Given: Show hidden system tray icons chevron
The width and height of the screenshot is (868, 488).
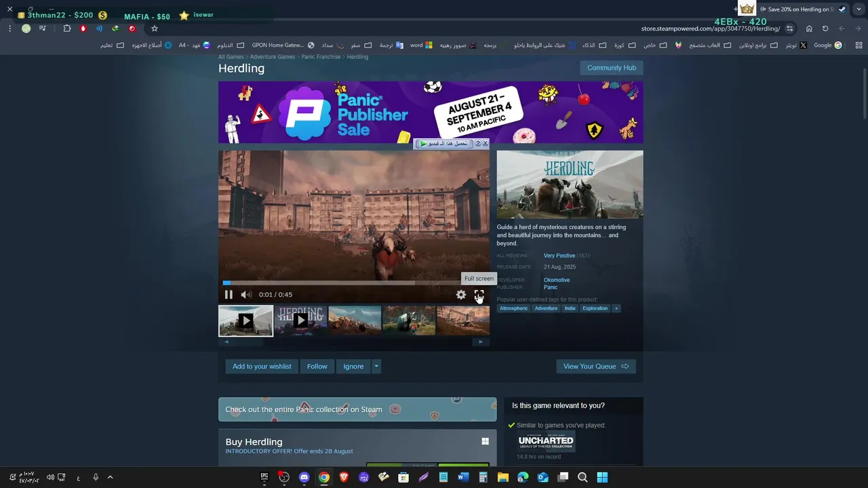Looking at the screenshot, I should point(110,477).
